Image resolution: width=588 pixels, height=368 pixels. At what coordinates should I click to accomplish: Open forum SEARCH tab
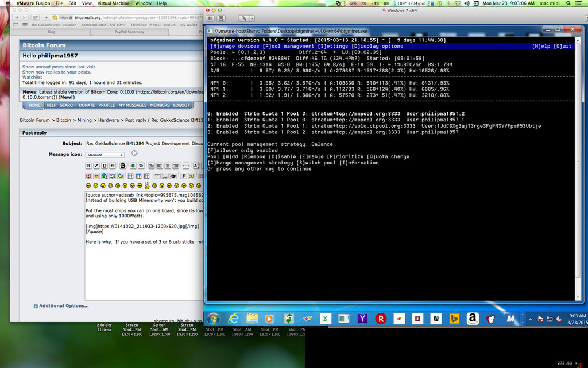tap(68, 105)
